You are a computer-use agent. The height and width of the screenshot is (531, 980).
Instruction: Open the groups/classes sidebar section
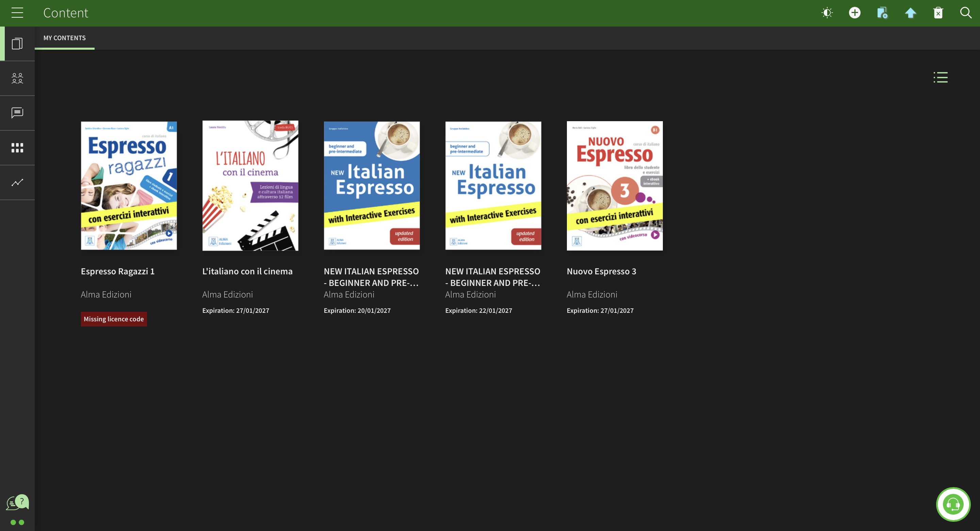click(x=17, y=78)
